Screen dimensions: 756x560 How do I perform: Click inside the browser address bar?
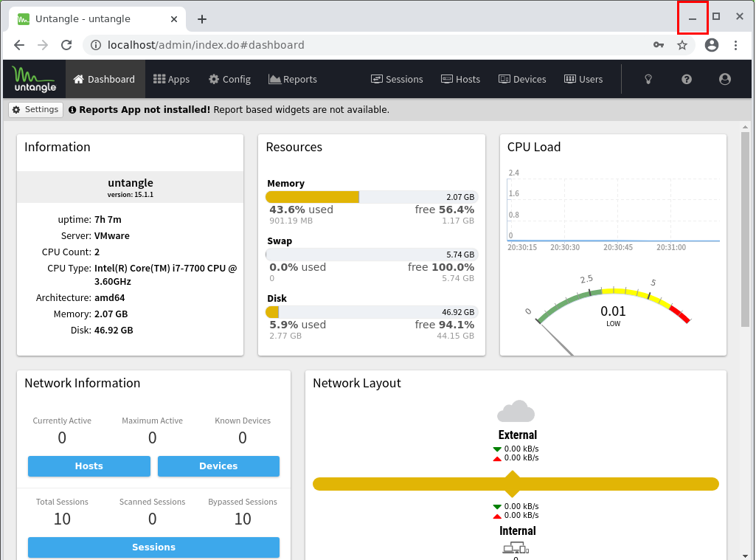pos(295,45)
